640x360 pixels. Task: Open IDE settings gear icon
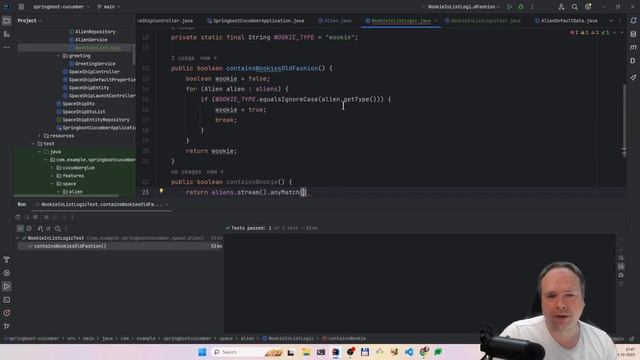[588, 7]
